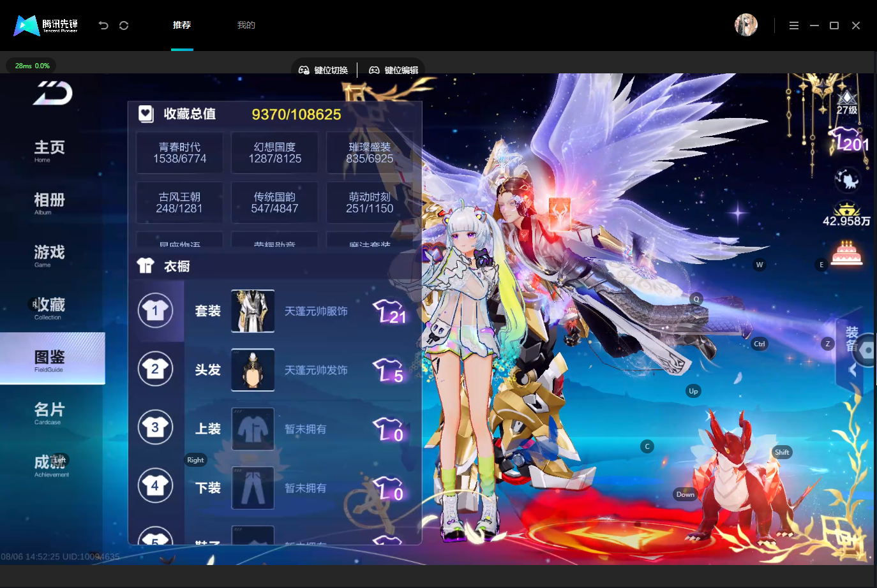Open the 璀璨盛装 835/6925 collection card
The image size is (877, 588).
pos(370,153)
